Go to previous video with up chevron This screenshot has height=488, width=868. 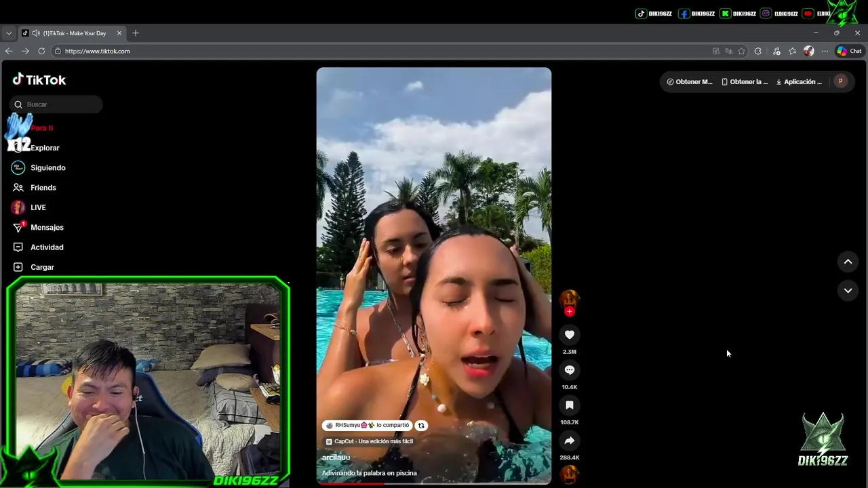point(848,262)
